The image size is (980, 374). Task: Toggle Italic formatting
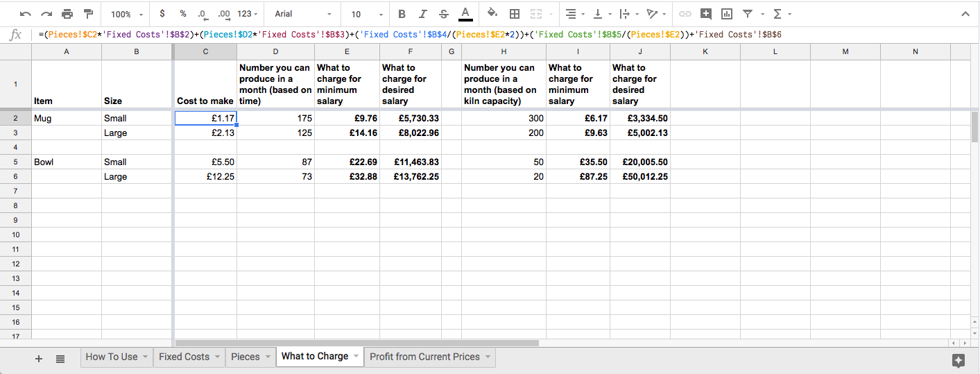[422, 14]
